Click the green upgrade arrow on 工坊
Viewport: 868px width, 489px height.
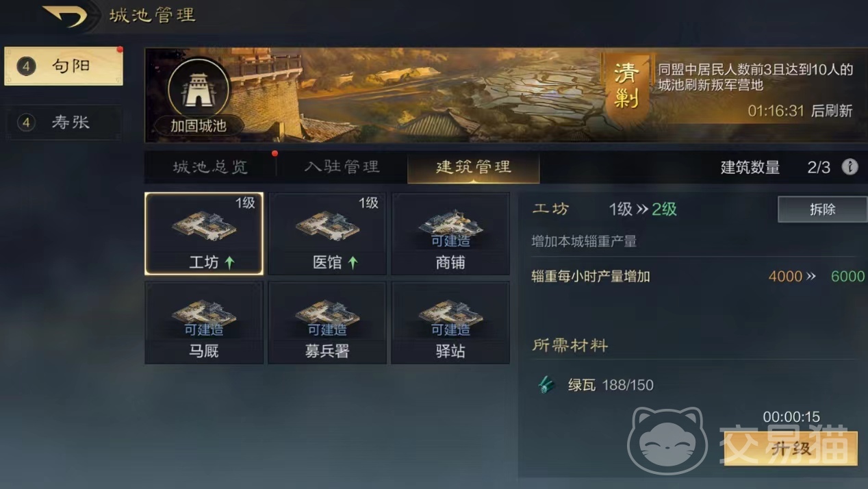tap(229, 262)
